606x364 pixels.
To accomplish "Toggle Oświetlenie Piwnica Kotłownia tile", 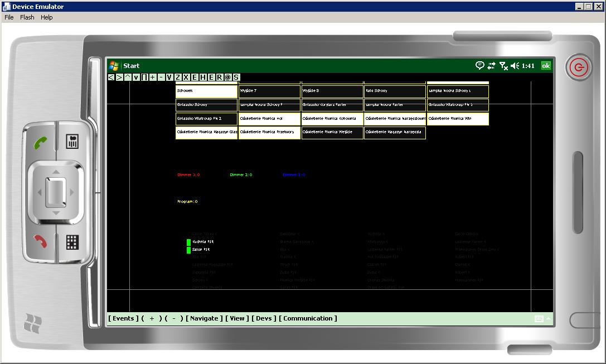I will point(332,119).
